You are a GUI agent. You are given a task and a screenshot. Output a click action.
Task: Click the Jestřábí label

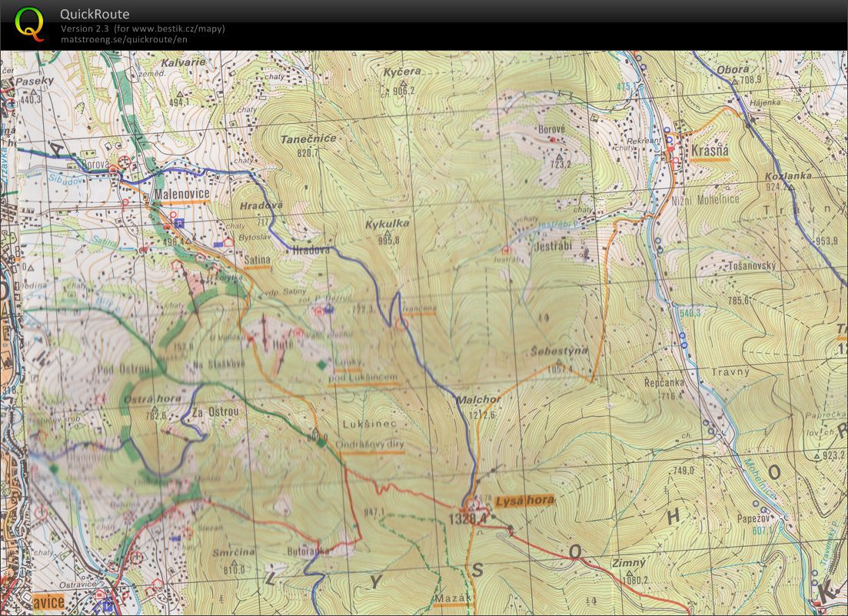tap(552, 246)
